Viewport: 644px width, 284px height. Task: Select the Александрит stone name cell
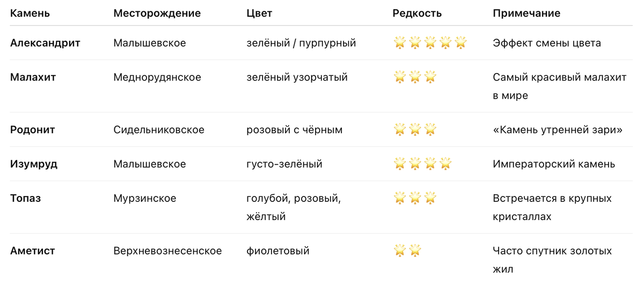[45, 43]
